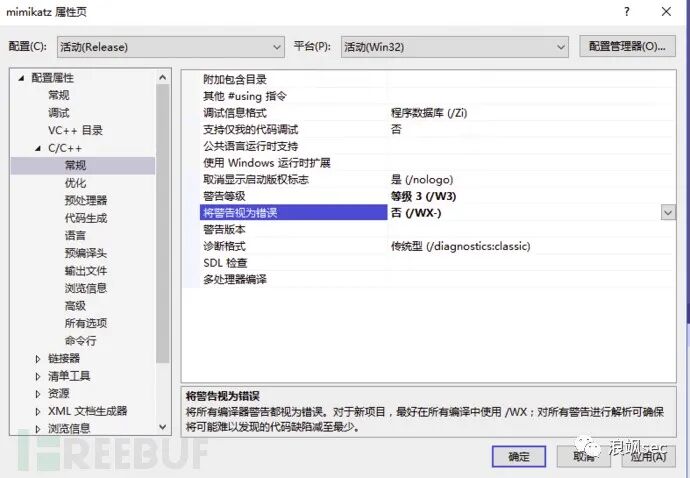Click the tree scrollbar down arrow
The width and height of the screenshot is (690, 478).
click(162, 427)
